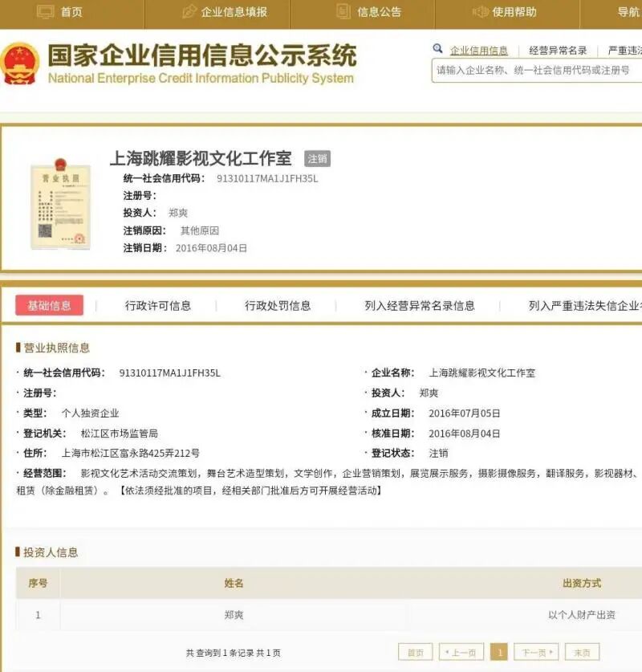642x672 pixels.
Task: Click the 营业执照信息 section heading
Action: (x=56, y=348)
